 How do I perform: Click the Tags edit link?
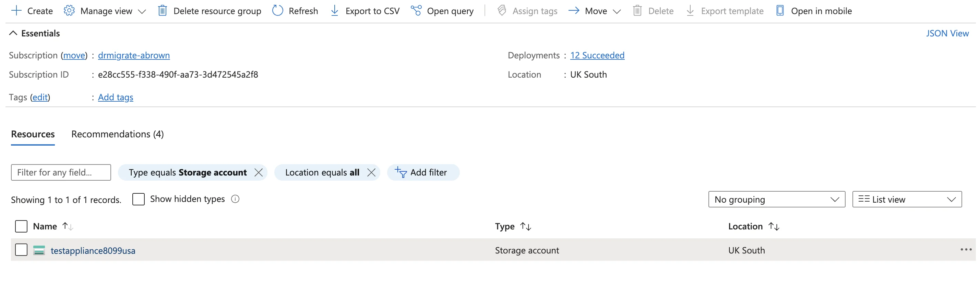tap(40, 98)
